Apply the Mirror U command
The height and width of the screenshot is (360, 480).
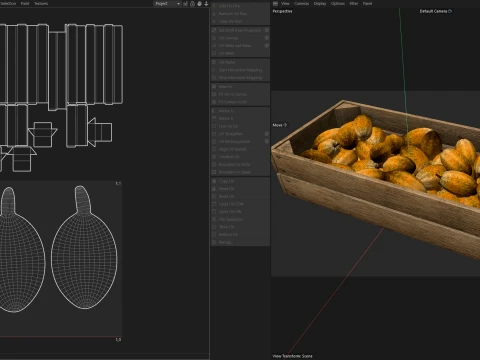coord(240,111)
